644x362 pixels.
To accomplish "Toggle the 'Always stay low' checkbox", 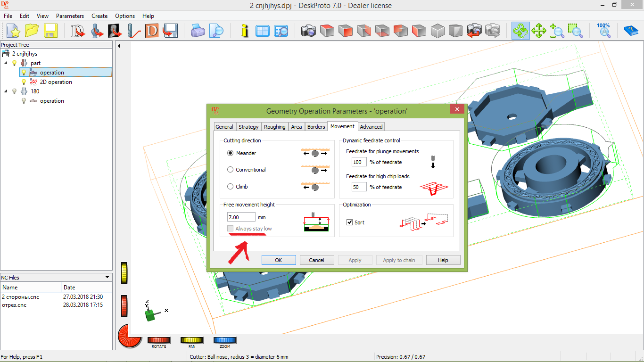I will pos(231,229).
